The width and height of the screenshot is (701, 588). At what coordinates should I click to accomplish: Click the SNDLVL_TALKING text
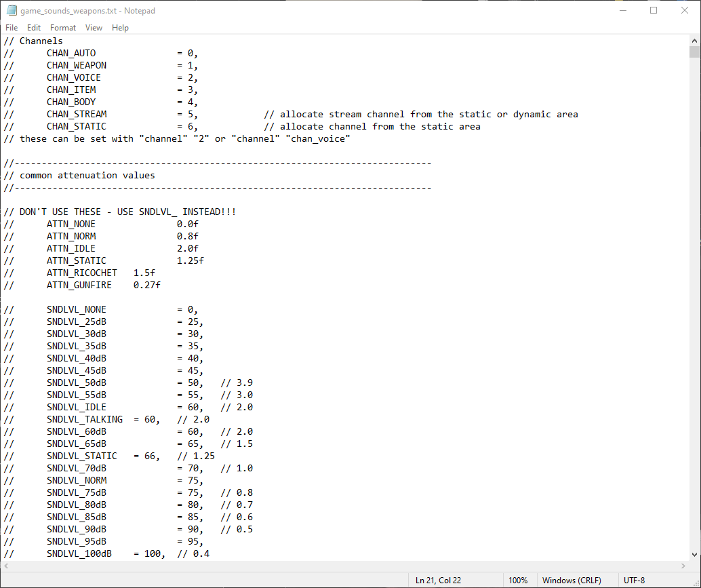coord(85,419)
